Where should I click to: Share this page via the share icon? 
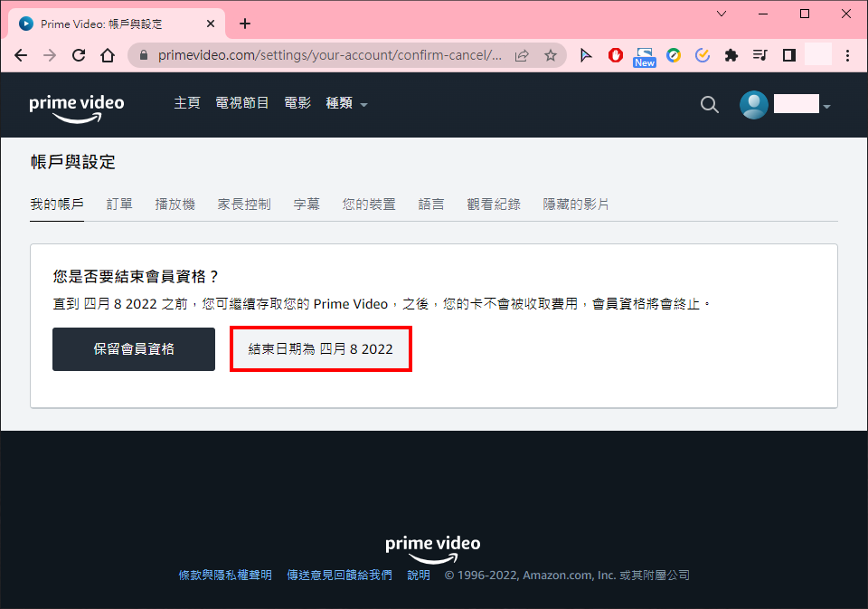point(522,55)
